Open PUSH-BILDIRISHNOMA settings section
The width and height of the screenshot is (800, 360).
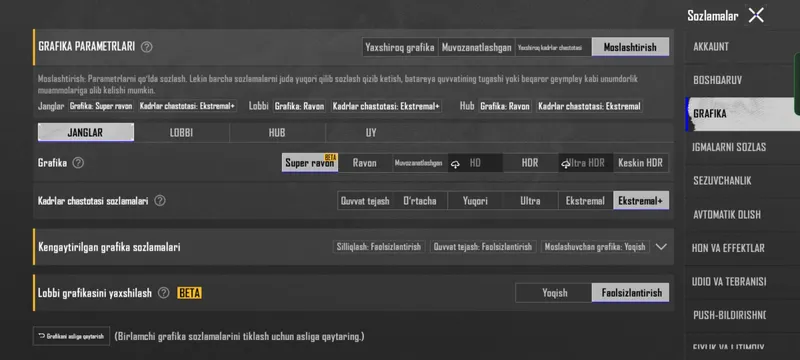click(x=741, y=315)
